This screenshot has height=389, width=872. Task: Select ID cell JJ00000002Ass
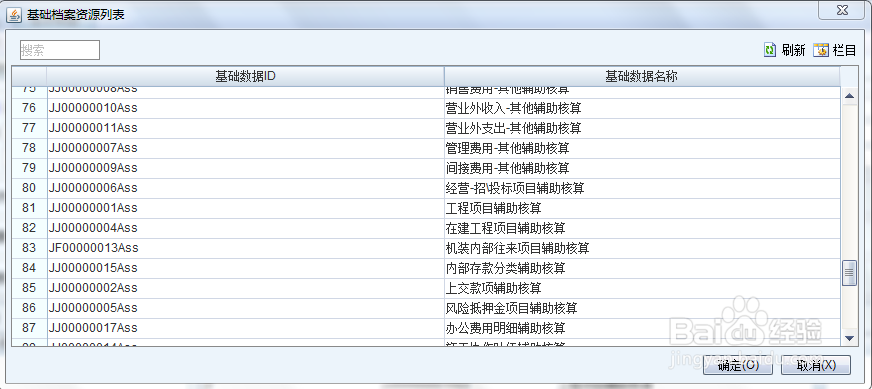[245, 288]
